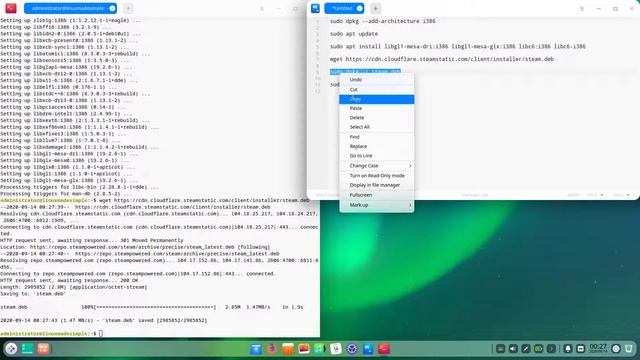
Task: Click the pen-shaped tray icon
Action: point(526,349)
